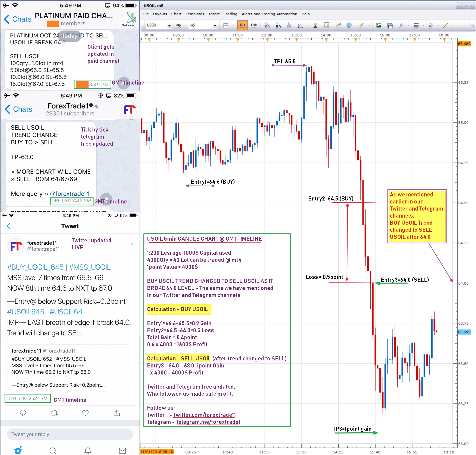
Task: Click the #USOIL64 hashtag
Action: (66, 312)
